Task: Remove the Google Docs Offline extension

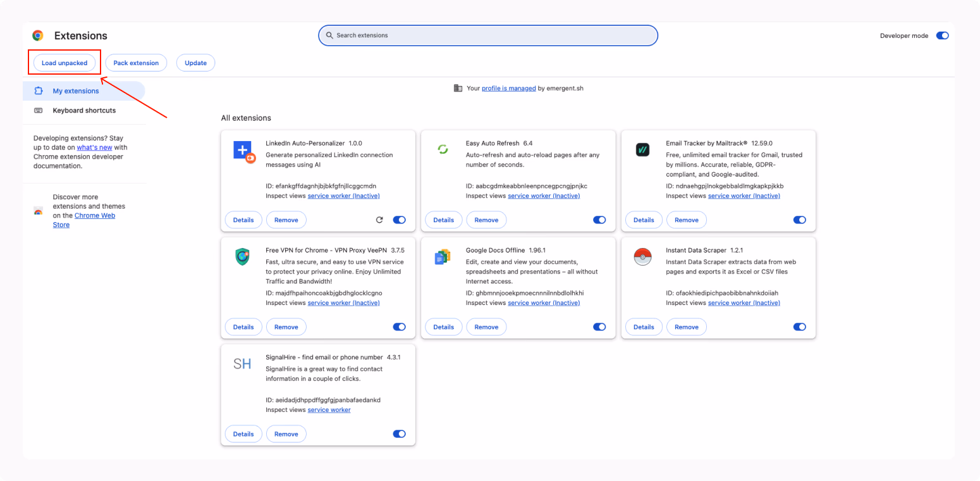Action: point(486,327)
